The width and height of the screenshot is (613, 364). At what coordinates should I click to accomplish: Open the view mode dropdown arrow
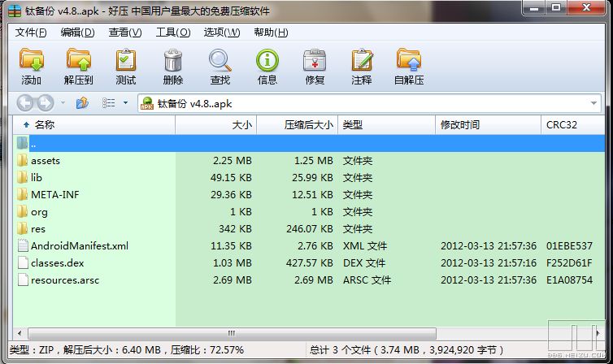coord(125,103)
